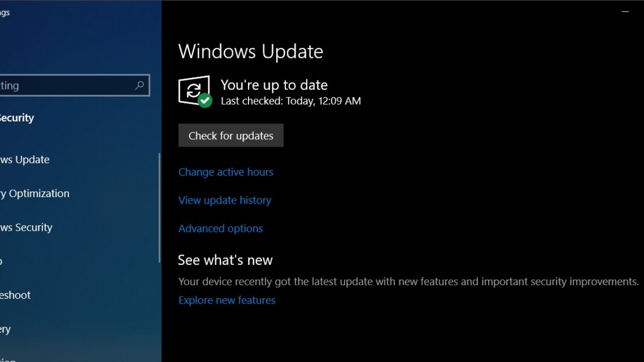Open Advanced options
The image size is (644, 362).
(220, 228)
